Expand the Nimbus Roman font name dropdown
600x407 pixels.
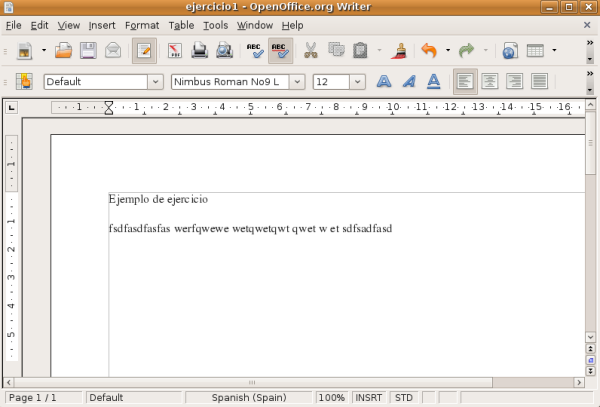coord(296,81)
